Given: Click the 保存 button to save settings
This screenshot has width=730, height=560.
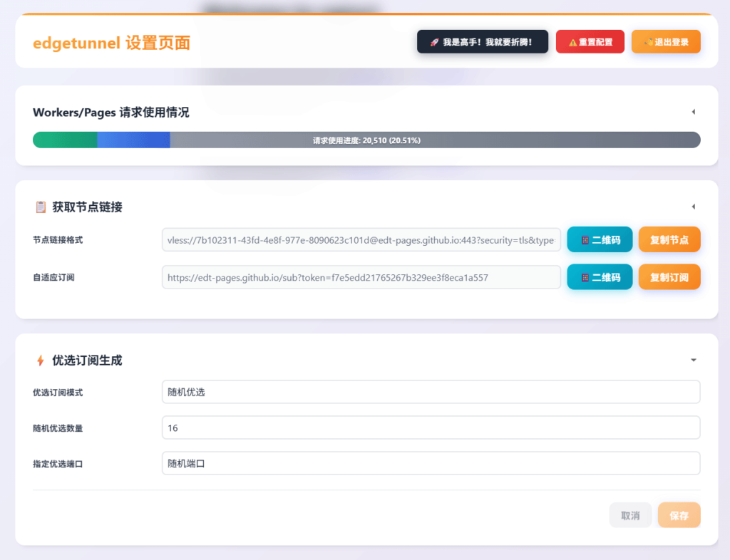Looking at the screenshot, I should click(x=678, y=514).
